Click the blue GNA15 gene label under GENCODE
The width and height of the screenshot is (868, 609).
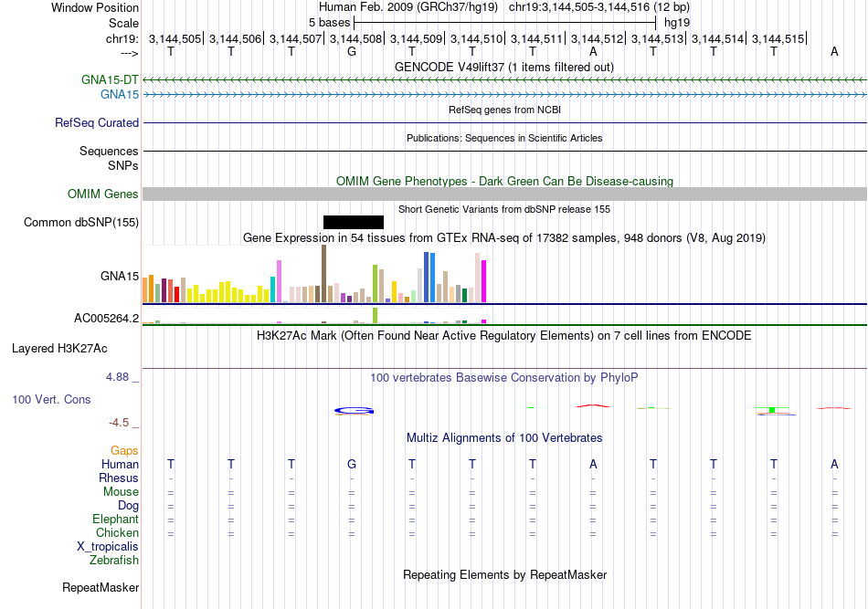[x=120, y=95]
